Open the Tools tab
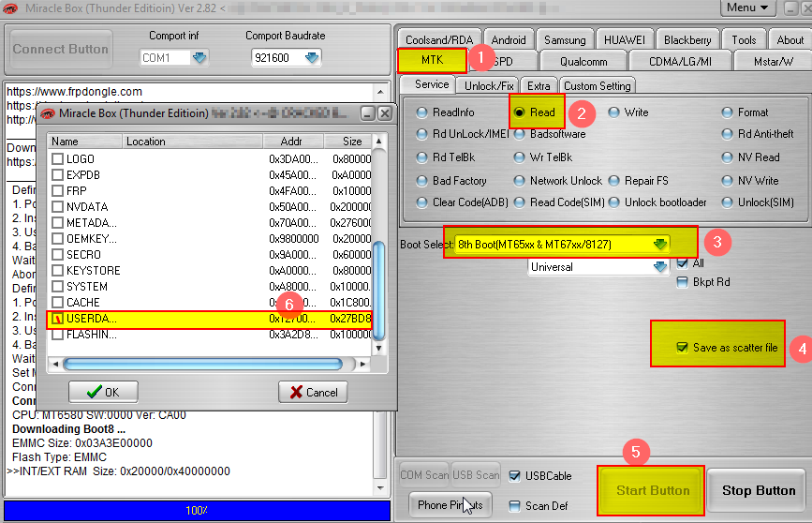This screenshot has height=523, width=812. tap(744, 40)
